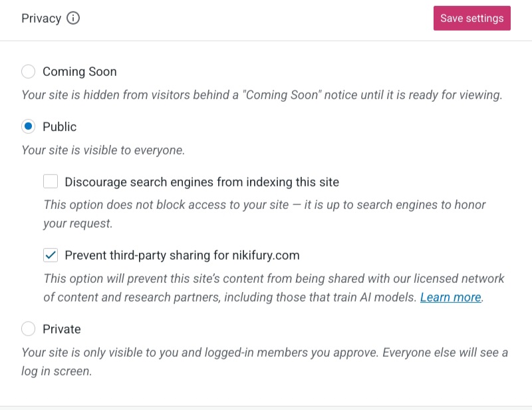Screen dimensions: 532x410
Task: Click the Save settings button
Action: 471,19
